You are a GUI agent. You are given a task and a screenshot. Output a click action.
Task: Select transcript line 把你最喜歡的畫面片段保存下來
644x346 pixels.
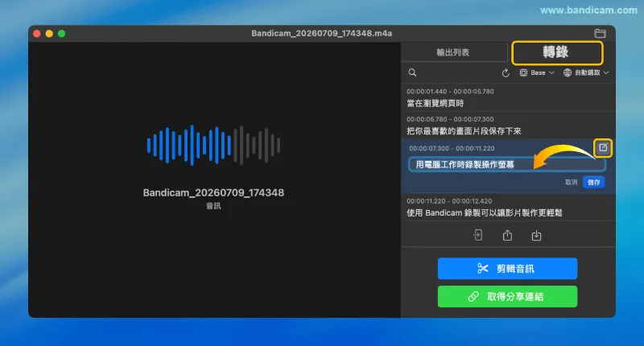(464, 131)
